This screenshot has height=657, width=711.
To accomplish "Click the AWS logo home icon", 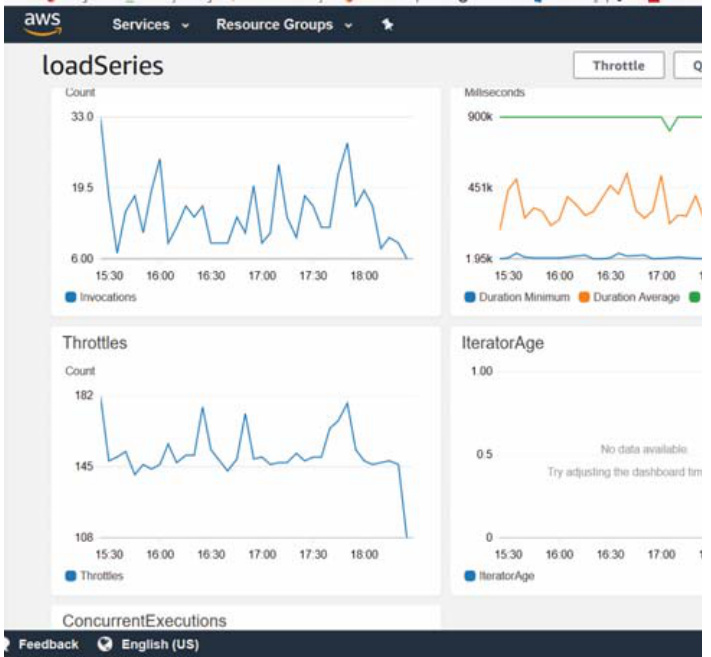I will click(42, 23).
